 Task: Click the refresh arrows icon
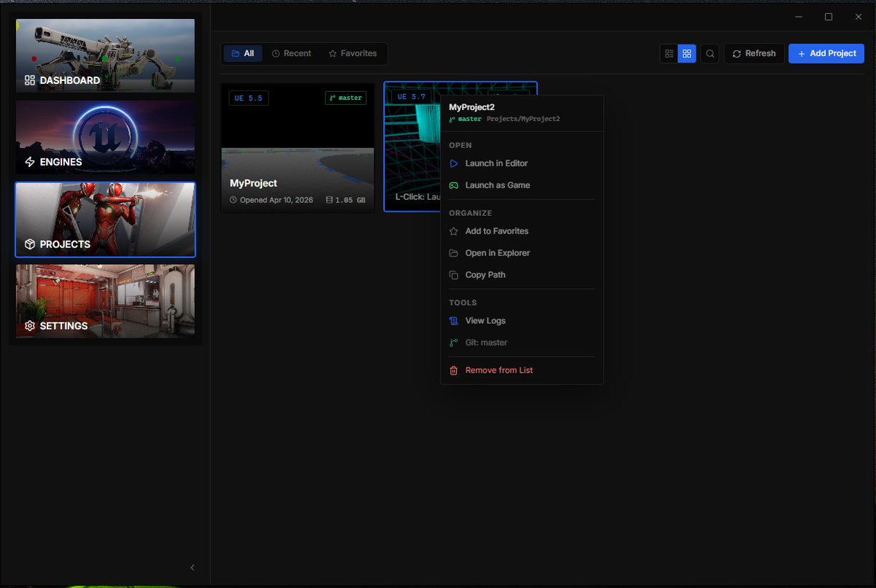(737, 53)
